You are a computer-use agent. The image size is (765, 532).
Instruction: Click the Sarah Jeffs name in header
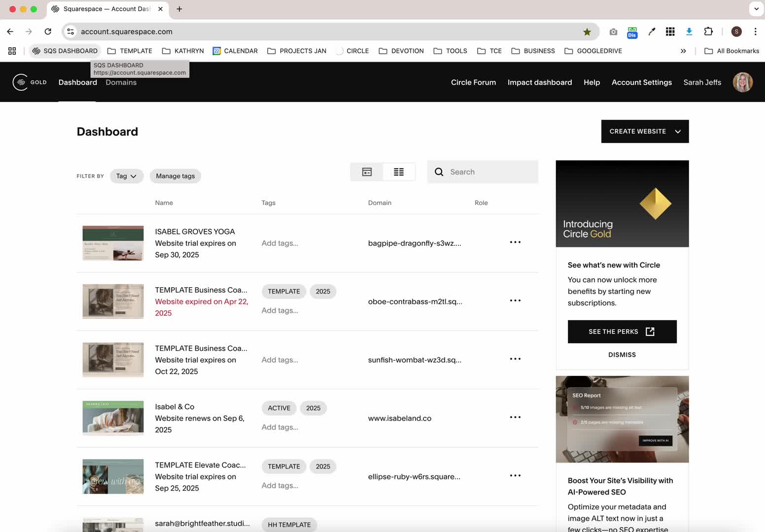click(702, 82)
